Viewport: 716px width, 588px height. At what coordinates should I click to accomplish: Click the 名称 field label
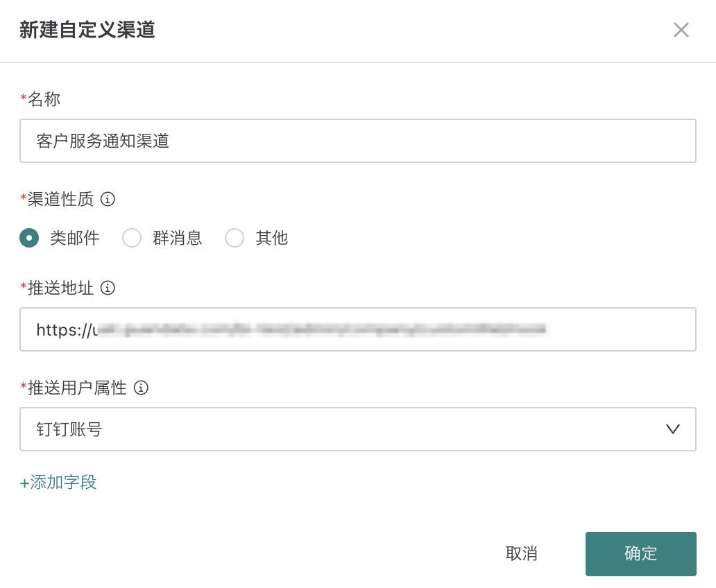tap(44, 99)
